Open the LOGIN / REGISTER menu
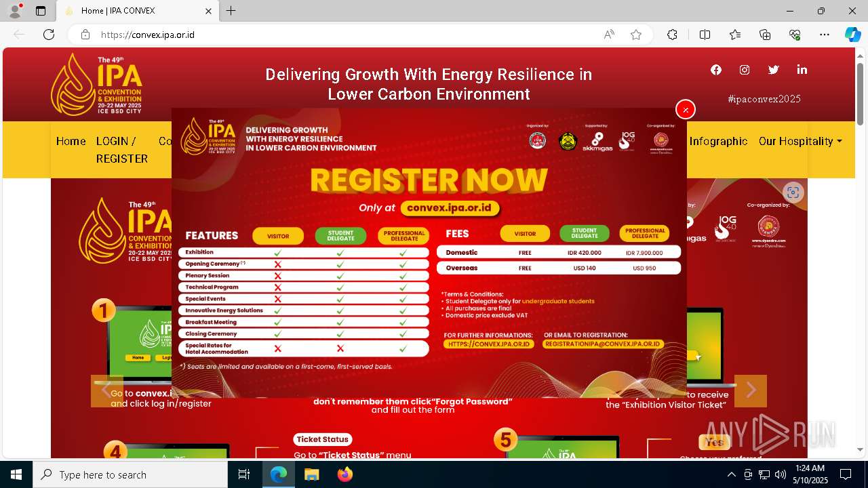 (x=122, y=150)
